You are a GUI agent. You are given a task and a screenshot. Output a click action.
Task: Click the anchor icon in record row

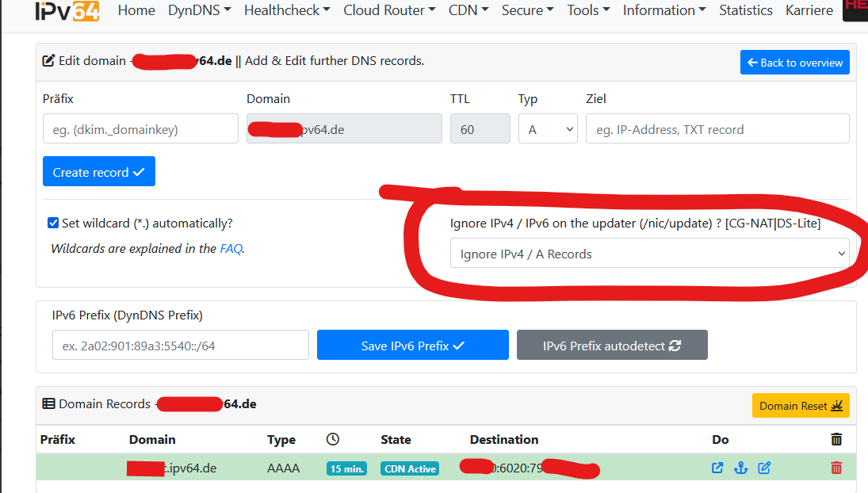741,468
